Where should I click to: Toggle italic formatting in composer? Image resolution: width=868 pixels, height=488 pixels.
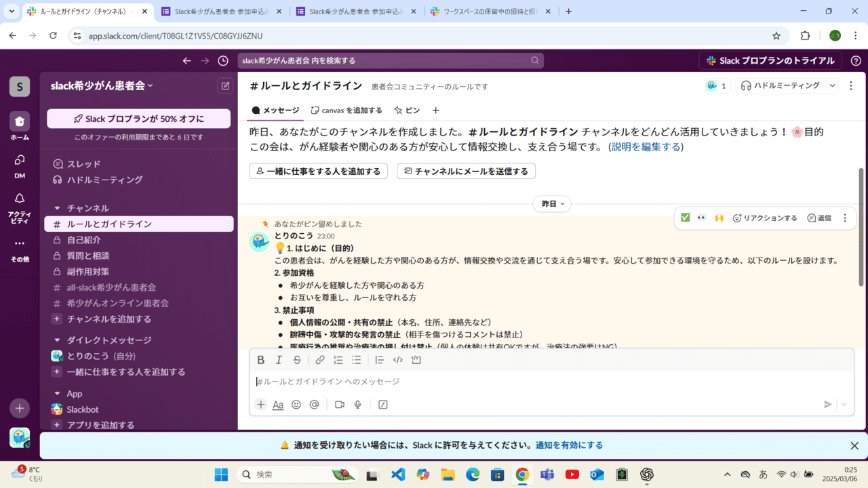coord(279,360)
